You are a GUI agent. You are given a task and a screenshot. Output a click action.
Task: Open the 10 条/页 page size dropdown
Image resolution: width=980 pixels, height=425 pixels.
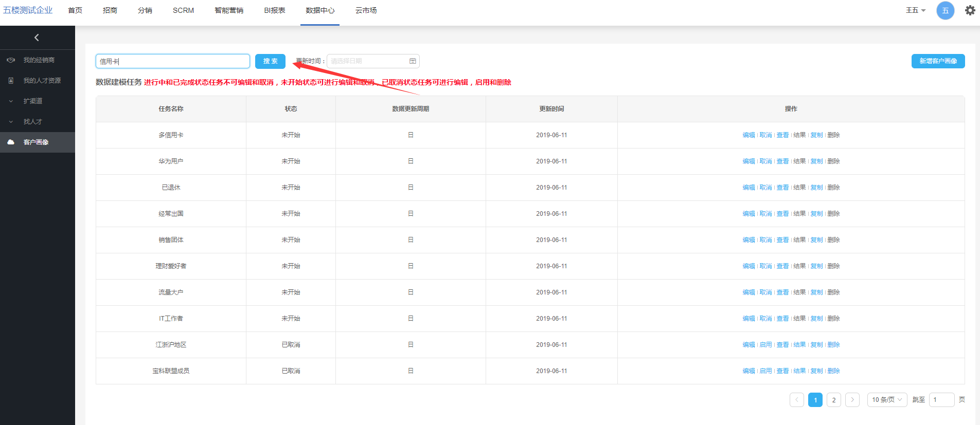click(887, 400)
